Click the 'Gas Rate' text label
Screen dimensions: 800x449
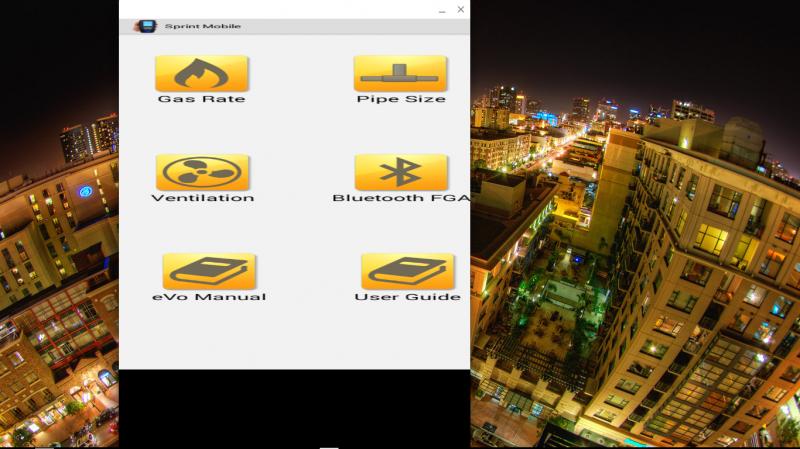coord(201,99)
